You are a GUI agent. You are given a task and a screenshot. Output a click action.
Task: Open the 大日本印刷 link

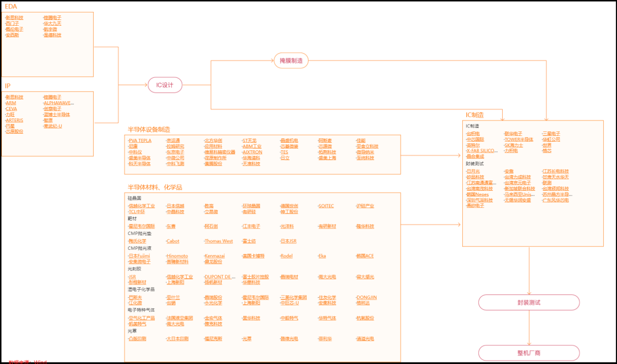[x=178, y=339]
